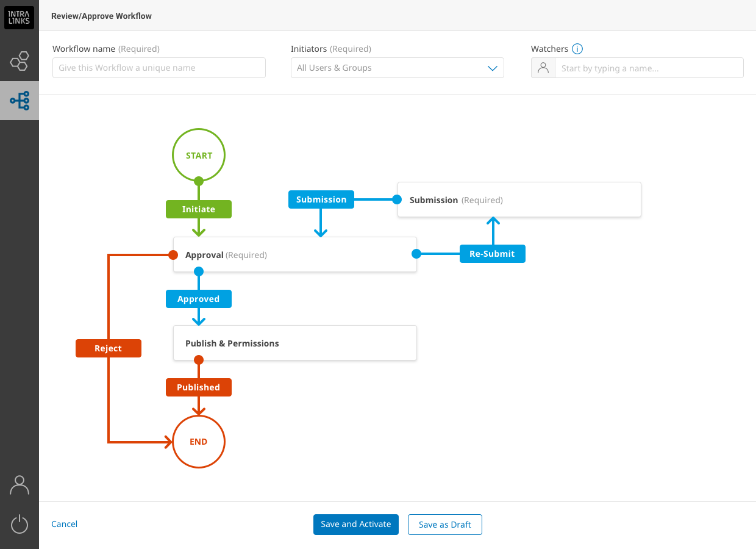Image resolution: width=756 pixels, height=549 pixels.
Task: Click the Watchers name search field
Action: click(649, 68)
